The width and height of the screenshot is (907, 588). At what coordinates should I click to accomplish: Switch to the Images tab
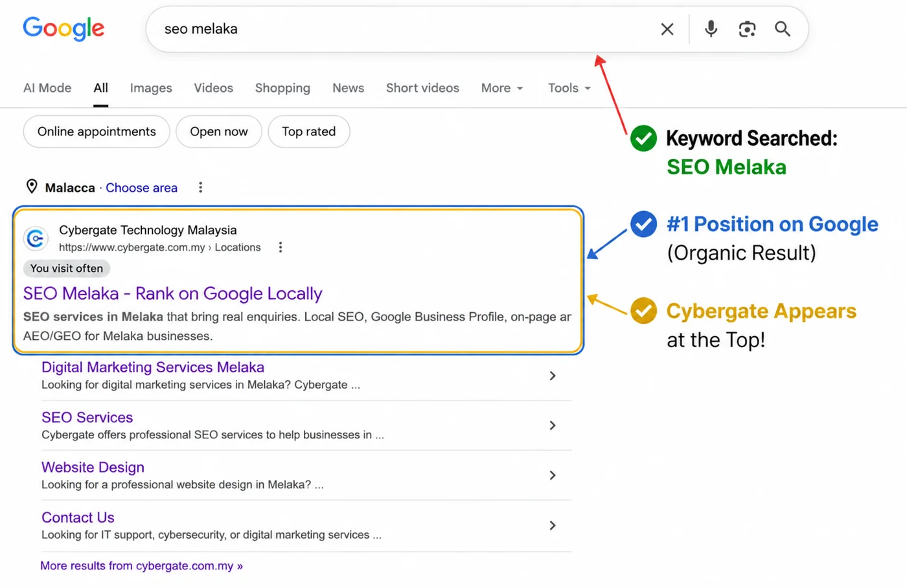(151, 88)
